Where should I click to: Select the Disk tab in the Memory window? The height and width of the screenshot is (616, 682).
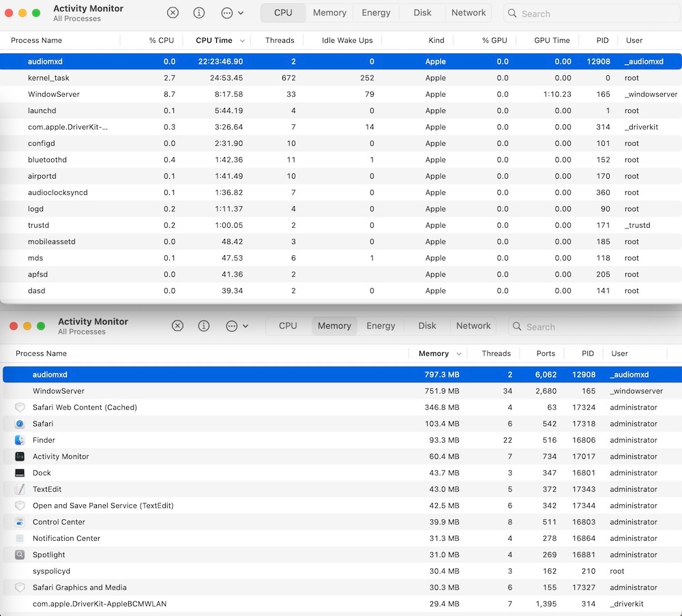(427, 326)
